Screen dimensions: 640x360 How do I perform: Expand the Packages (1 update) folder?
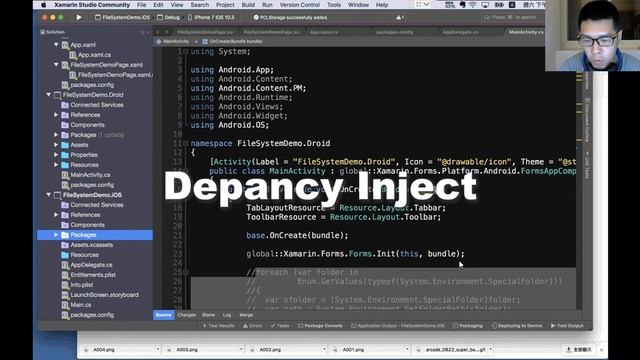tap(56, 135)
